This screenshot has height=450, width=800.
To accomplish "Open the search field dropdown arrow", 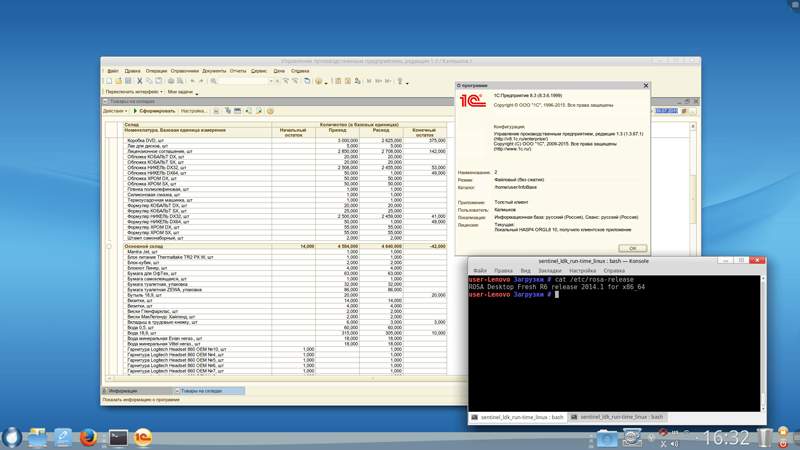I will tap(270, 81).
